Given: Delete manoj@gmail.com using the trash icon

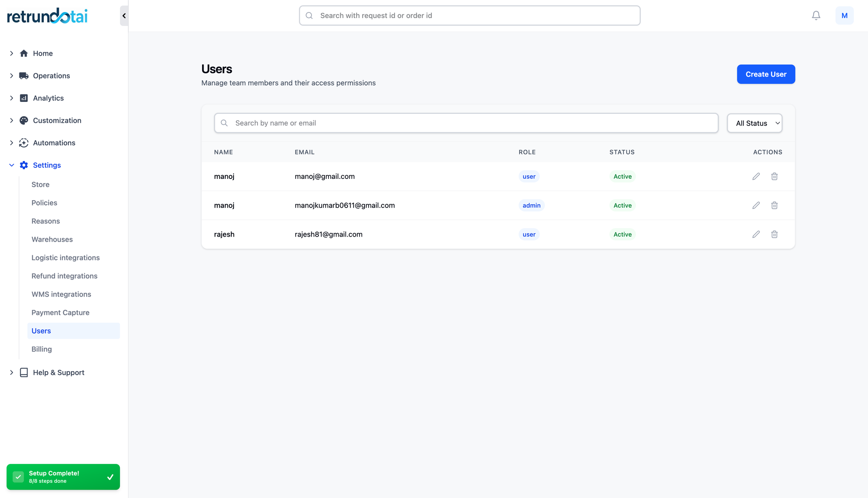Looking at the screenshot, I should coord(774,176).
